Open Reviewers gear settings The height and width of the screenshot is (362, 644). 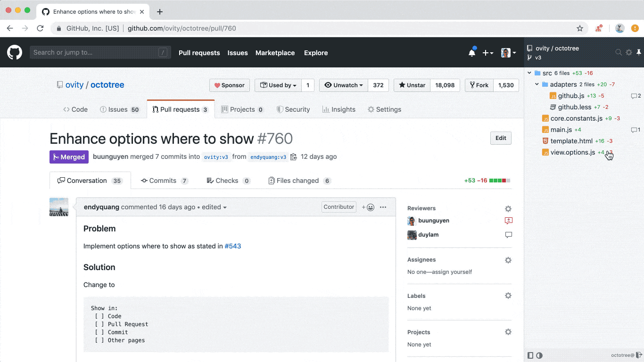pyautogui.click(x=508, y=208)
